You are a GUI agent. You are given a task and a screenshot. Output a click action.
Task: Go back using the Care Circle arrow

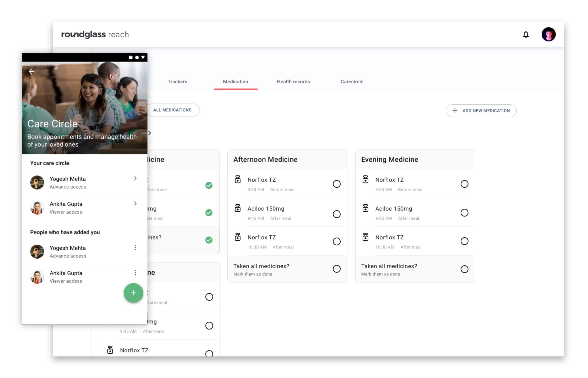[32, 72]
